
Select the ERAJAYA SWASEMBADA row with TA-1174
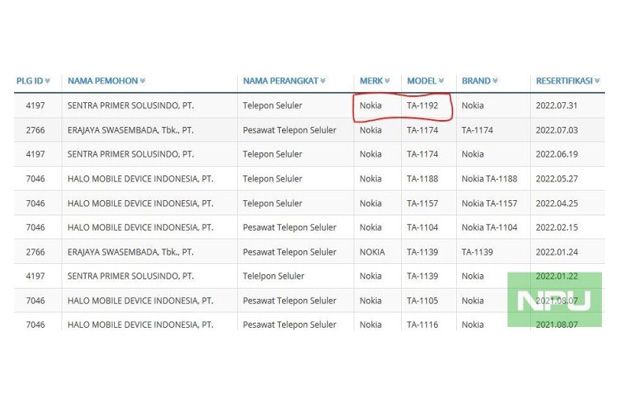click(x=309, y=130)
